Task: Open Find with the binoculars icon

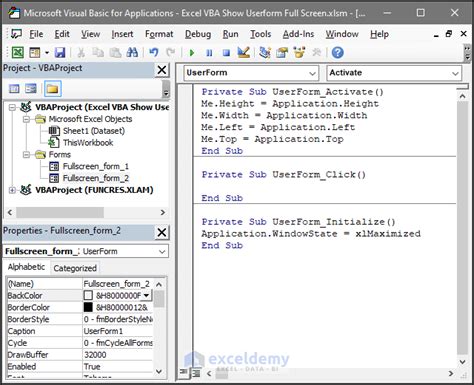Action: 132,52
